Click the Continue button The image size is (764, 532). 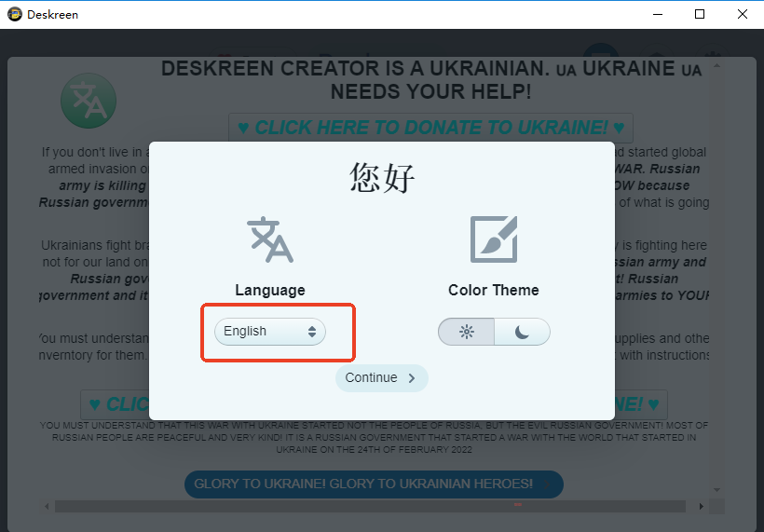pos(381,378)
